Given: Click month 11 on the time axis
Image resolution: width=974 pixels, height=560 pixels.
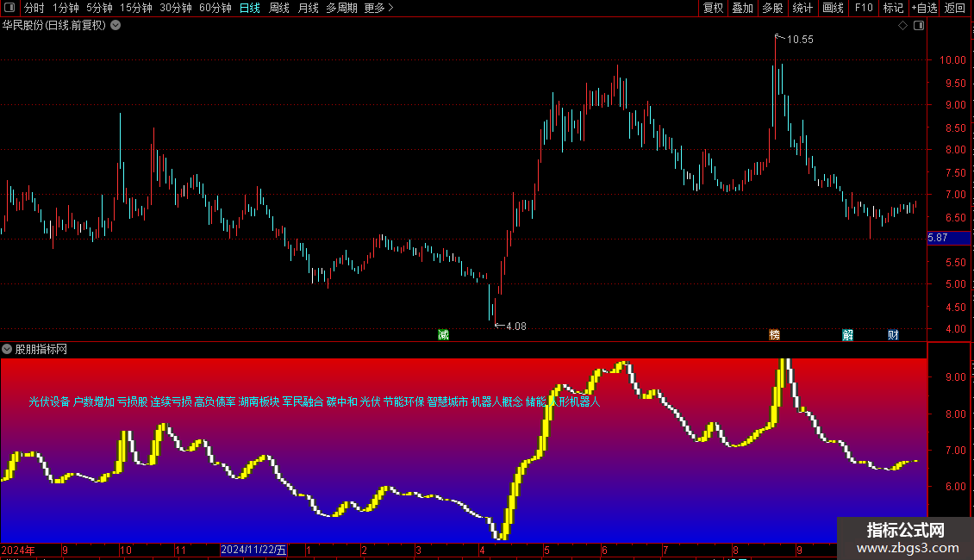Looking at the screenshot, I should 180,550.
